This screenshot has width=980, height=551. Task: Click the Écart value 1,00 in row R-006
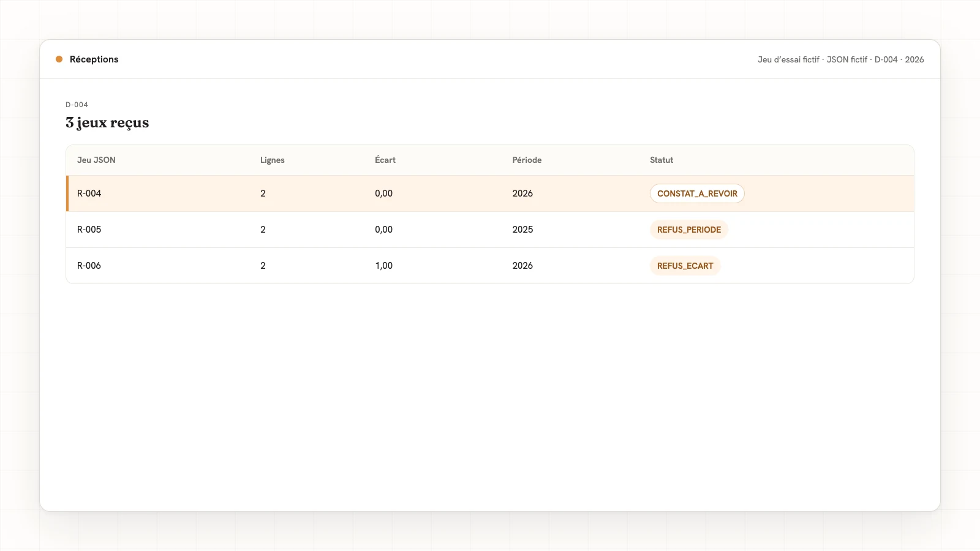pos(384,266)
